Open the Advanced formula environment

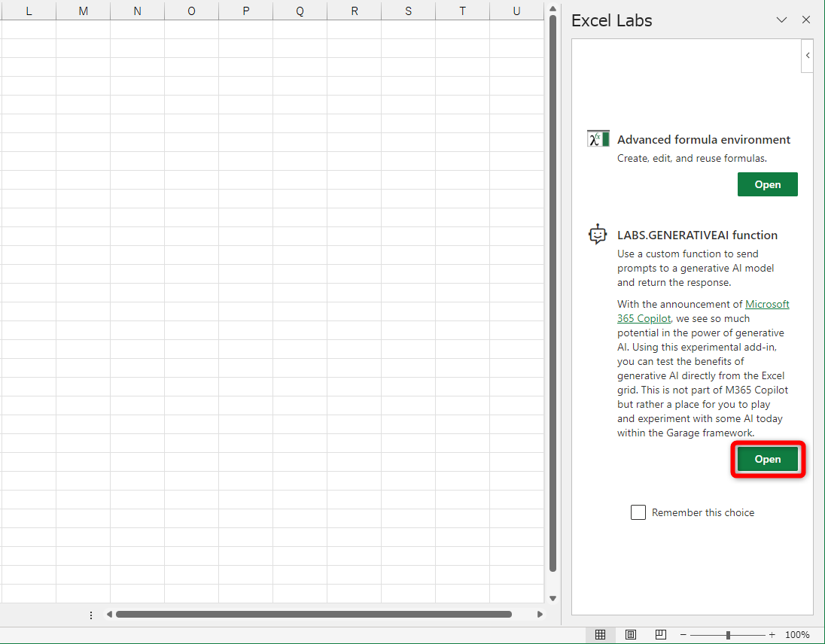(767, 184)
